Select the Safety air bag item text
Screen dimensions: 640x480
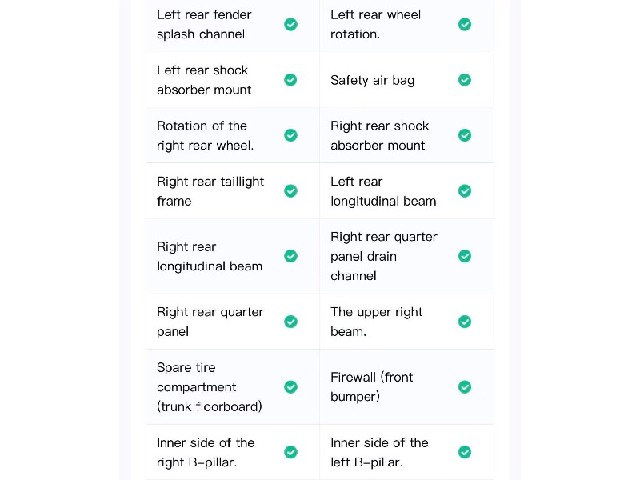click(372, 80)
